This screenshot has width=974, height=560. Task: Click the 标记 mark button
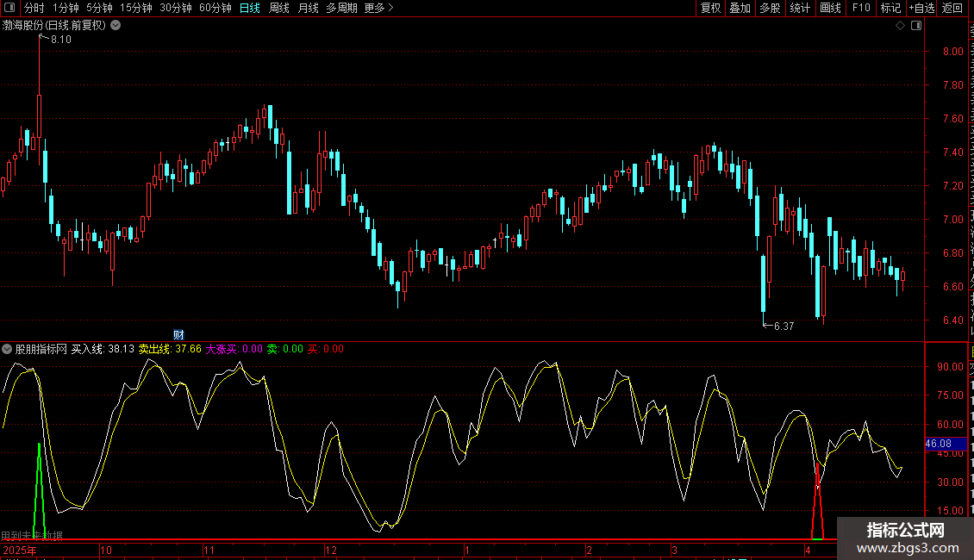tap(890, 8)
